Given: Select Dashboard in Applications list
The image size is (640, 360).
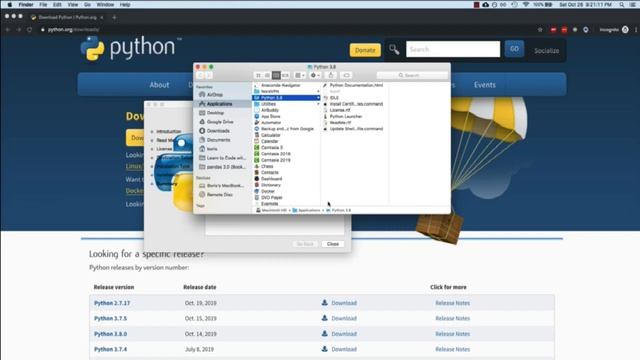Looking at the screenshot, I should (x=271, y=179).
